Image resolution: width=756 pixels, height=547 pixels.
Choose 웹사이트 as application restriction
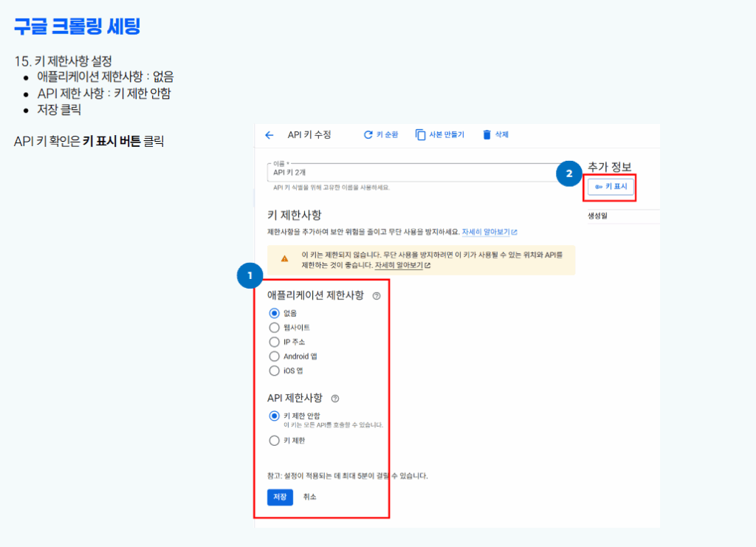(x=273, y=327)
